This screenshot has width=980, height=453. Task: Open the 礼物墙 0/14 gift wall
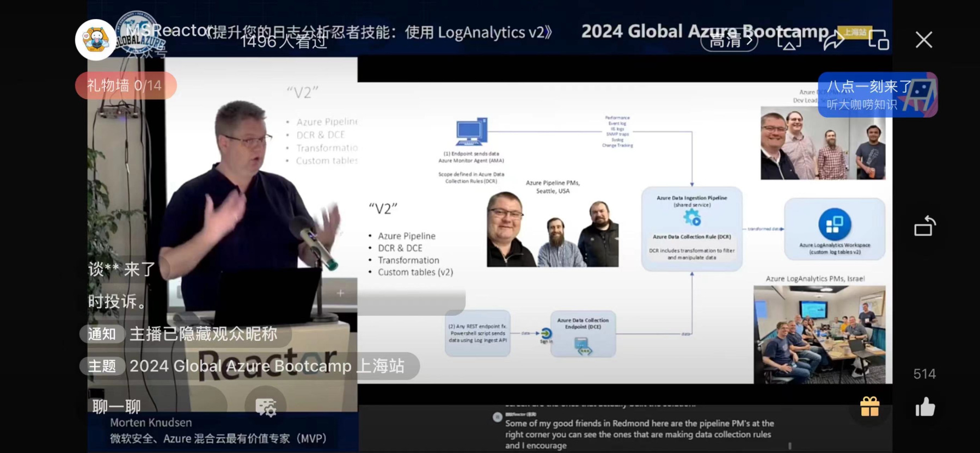(x=125, y=85)
